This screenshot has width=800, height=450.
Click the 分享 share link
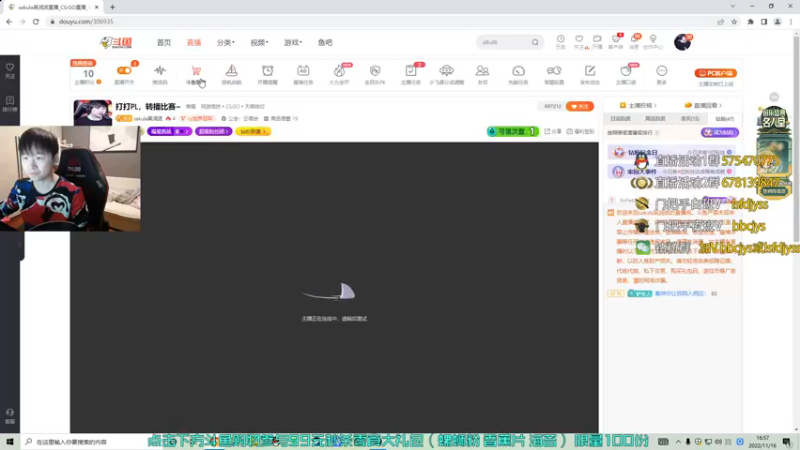point(553,131)
